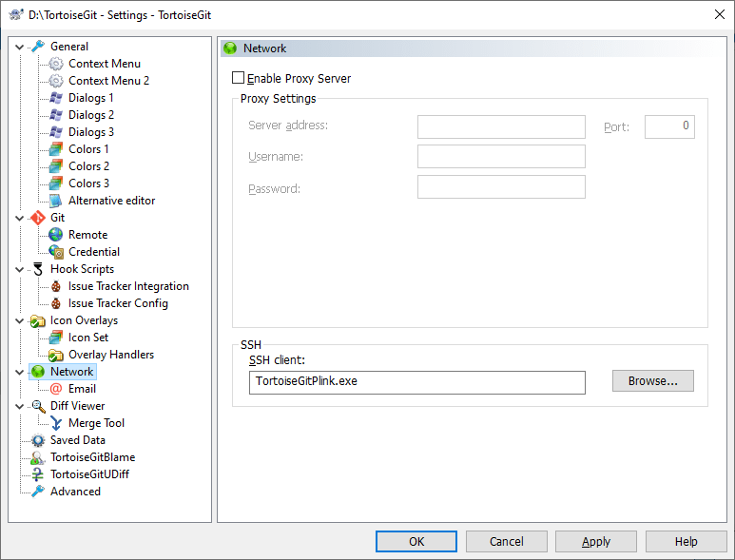Collapse the Icon Overlays tree node
Image resolution: width=735 pixels, height=560 pixels.
(20, 321)
